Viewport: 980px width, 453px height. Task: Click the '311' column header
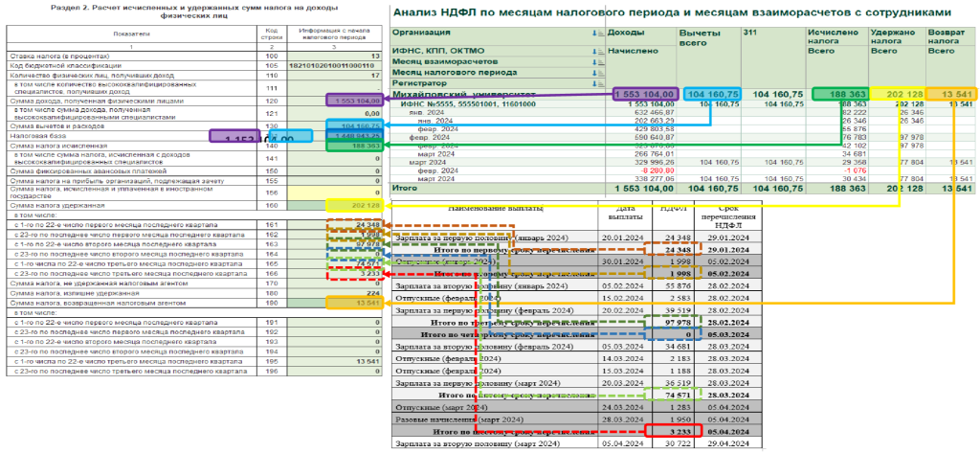click(x=751, y=32)
